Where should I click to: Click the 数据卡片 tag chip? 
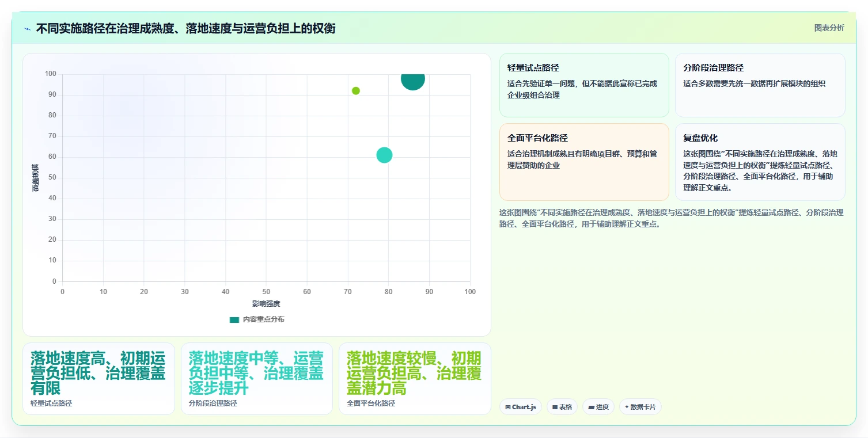(x=640, y=407)
